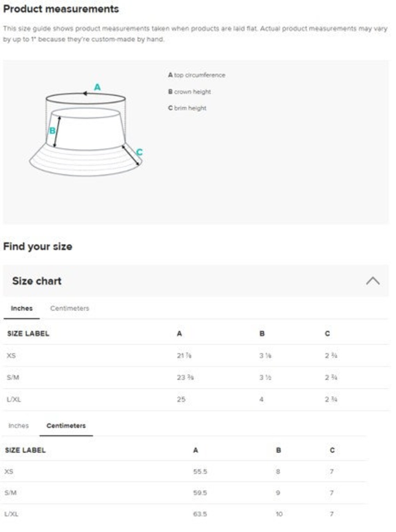The height and width of the screenshot is (532, 396).
Task: Click the teal letter B marker
Action: coord(52,131)
